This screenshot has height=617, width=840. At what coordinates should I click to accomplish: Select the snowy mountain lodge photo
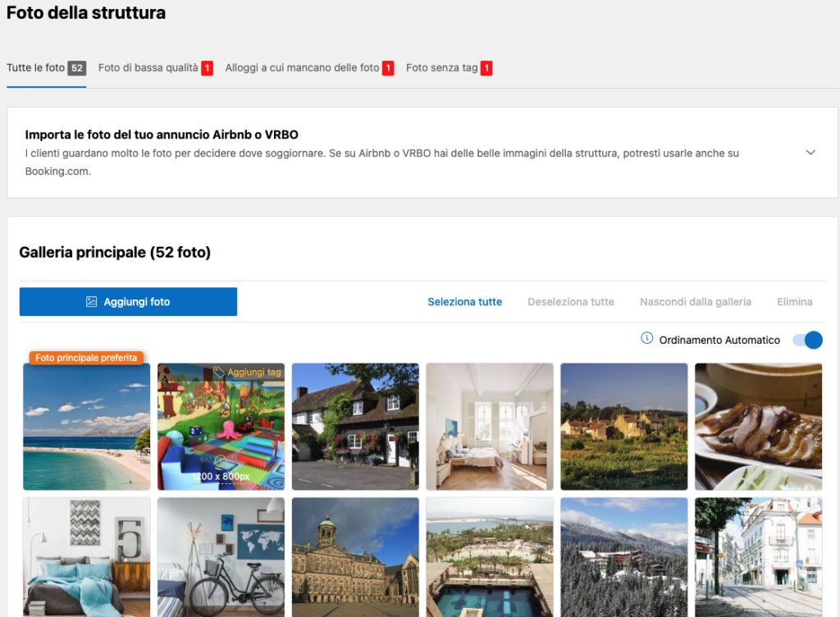(624, 557)
